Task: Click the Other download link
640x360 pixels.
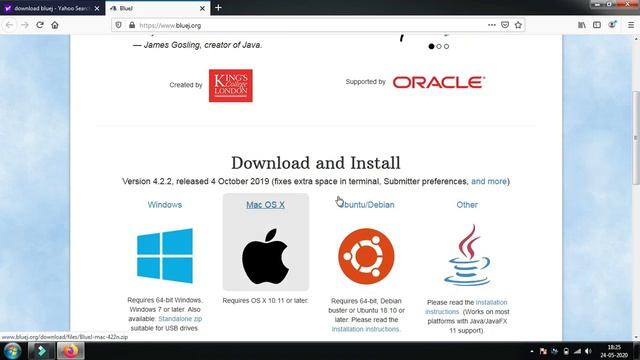Action: click(467, 204)
